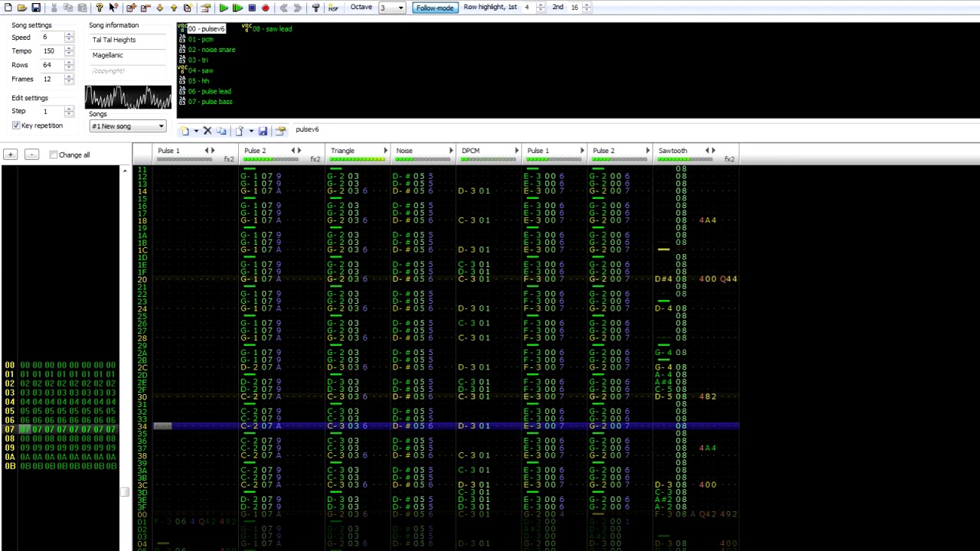The height and width of the screenshot is (551, 980).
Task: Open the new instrument type arrow
Action: click(x=196, y=131)
